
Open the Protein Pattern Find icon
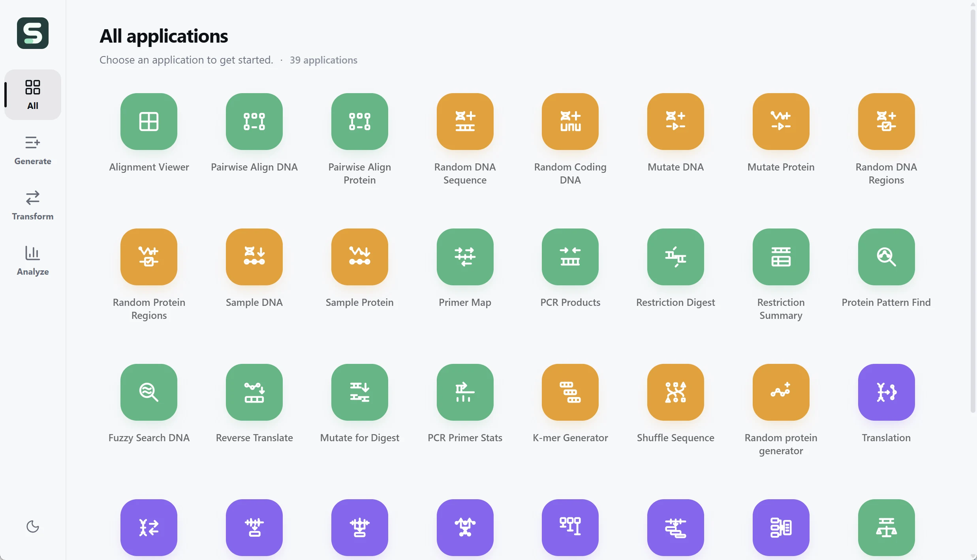coord(887,257)
